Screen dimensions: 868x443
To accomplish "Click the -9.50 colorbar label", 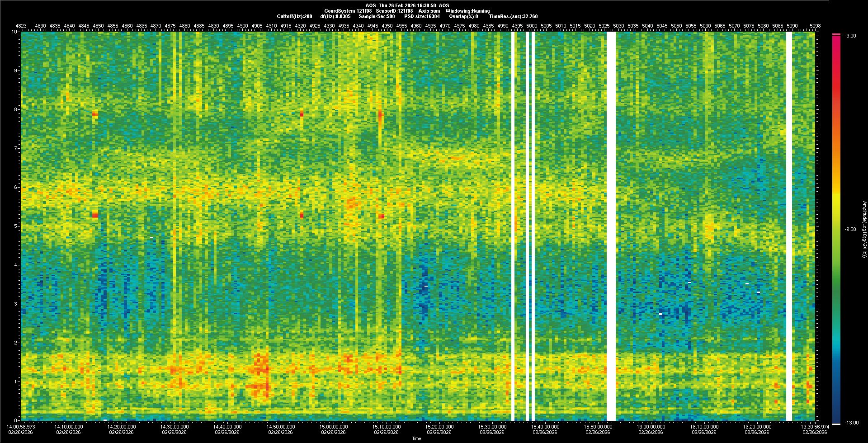I will (x=850, y=229).
